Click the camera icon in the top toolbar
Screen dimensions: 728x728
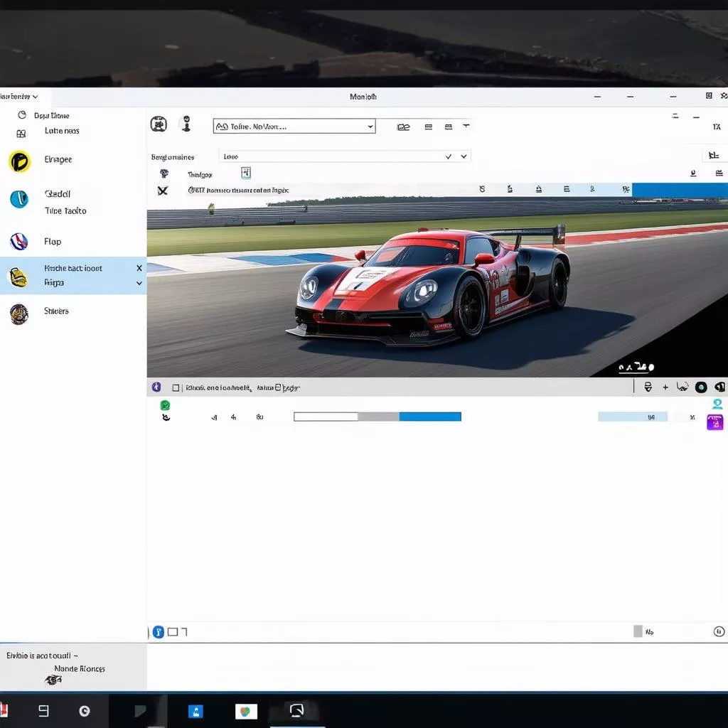click(159, 124)
